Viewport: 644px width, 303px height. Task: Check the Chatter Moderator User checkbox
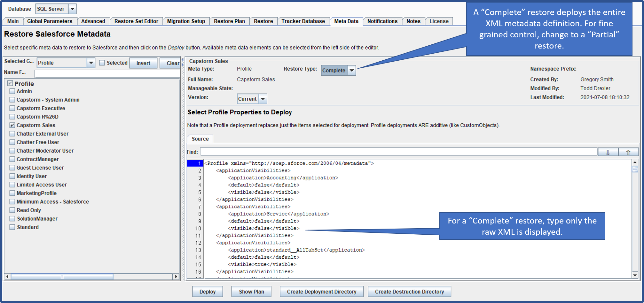(12, 151)
